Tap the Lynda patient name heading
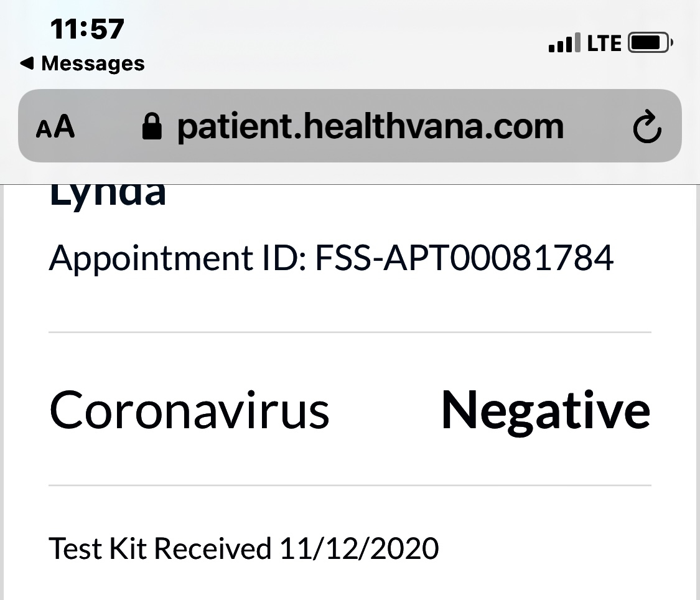700x600 pixels. (x=108, y=195)
